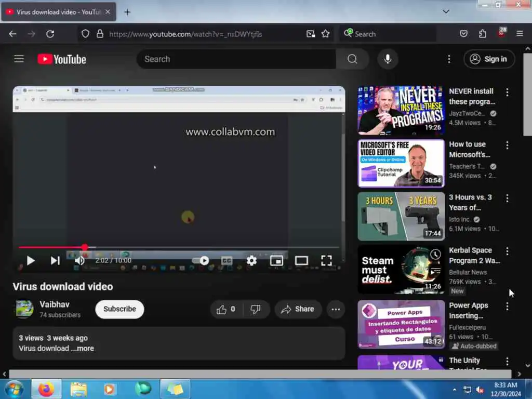Expand the description with ...more
Screen dimensions: 532x399
[x=82, y=349]
